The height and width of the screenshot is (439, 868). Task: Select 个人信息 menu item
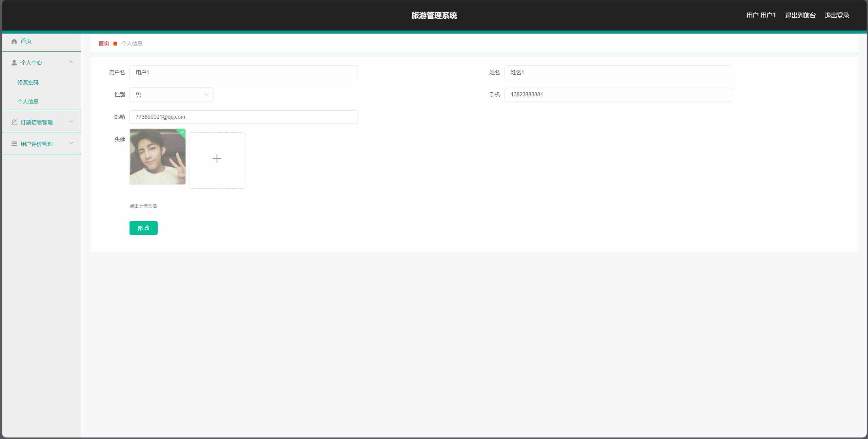(28, 101)
